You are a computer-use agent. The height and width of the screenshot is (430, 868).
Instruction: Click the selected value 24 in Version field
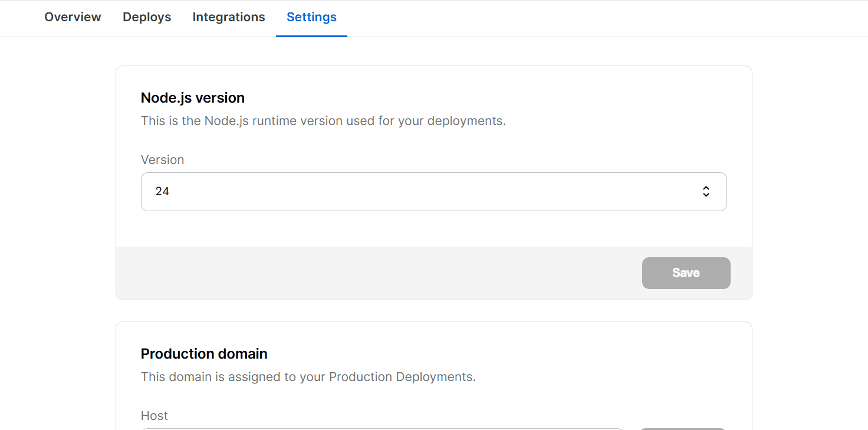click(x=162, y=192)
